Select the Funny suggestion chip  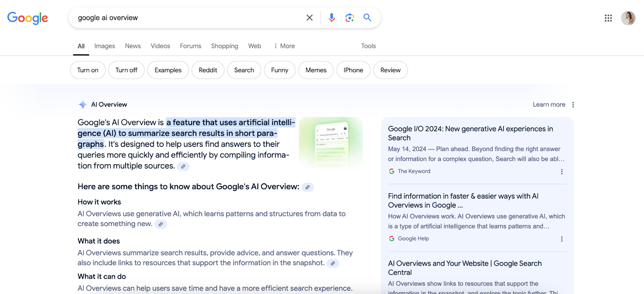coord(280,70)
